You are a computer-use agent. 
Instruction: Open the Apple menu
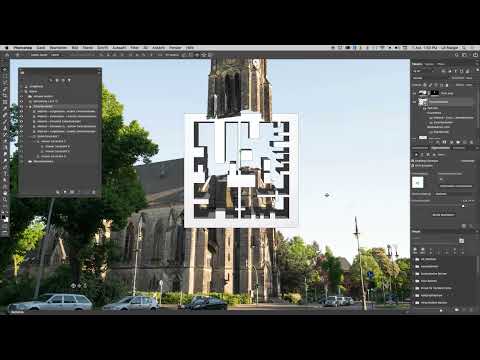pos(6,48)
